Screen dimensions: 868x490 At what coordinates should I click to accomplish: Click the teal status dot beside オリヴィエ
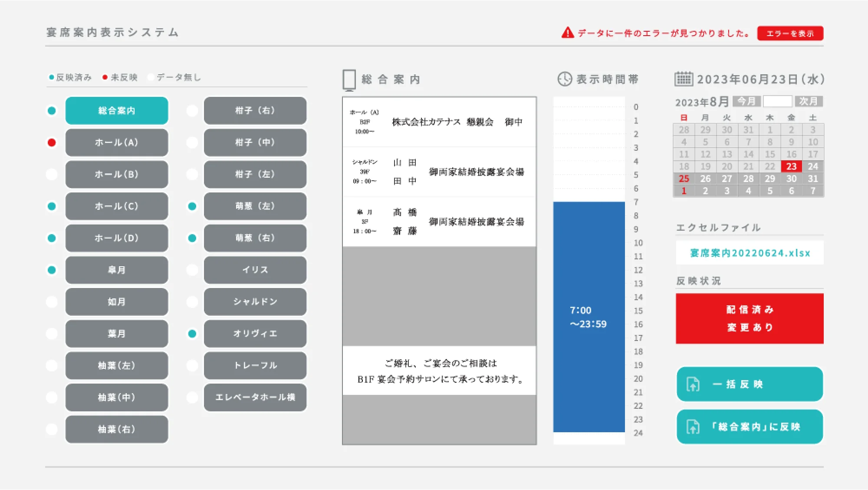coord(192,334)
